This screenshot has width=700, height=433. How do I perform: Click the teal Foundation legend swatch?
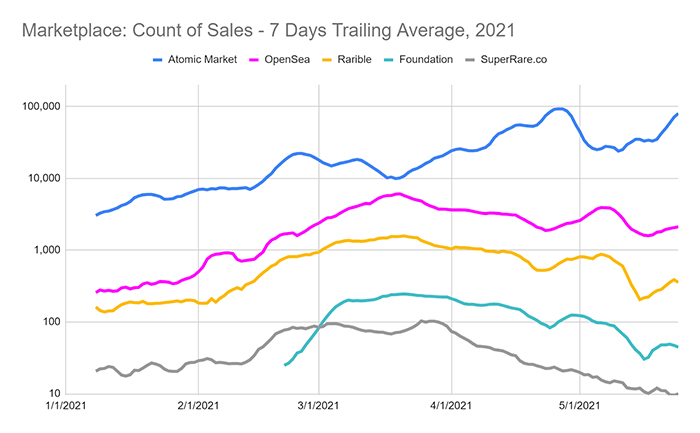(x=388, y=60)
